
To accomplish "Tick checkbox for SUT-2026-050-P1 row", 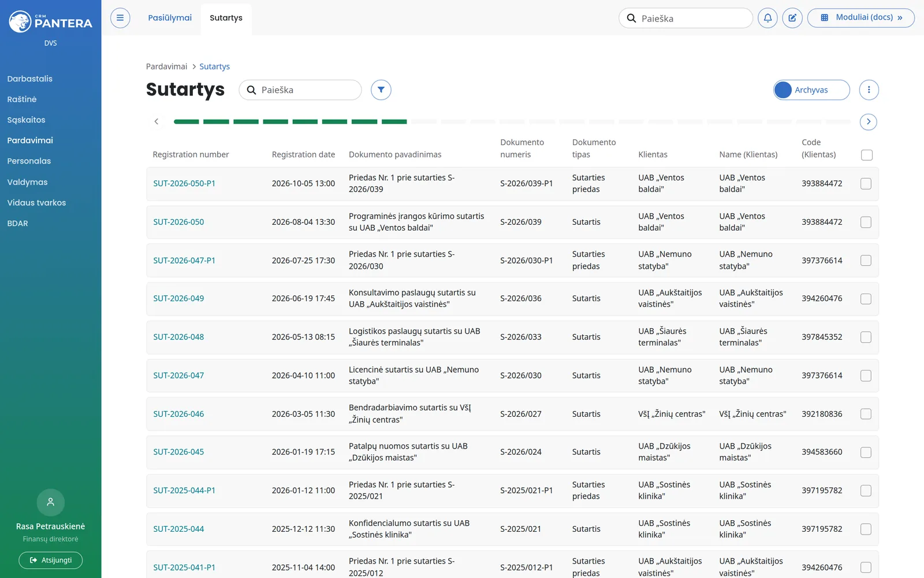I will 866,184.
